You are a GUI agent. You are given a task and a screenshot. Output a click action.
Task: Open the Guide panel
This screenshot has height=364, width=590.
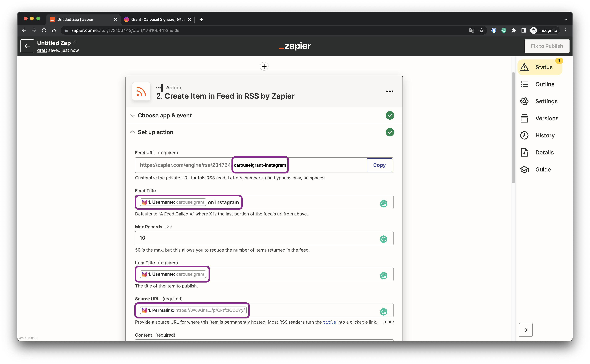tap(536, 169)
